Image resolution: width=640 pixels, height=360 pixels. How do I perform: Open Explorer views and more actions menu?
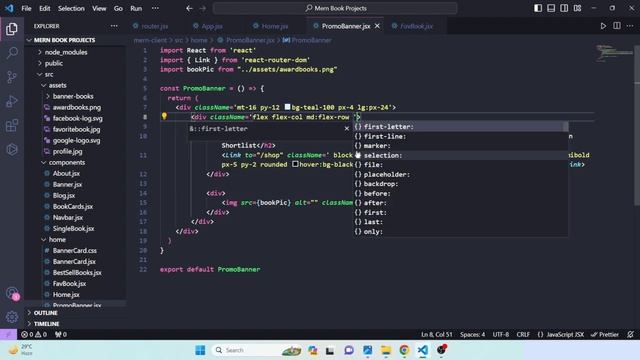coord(114,26)
